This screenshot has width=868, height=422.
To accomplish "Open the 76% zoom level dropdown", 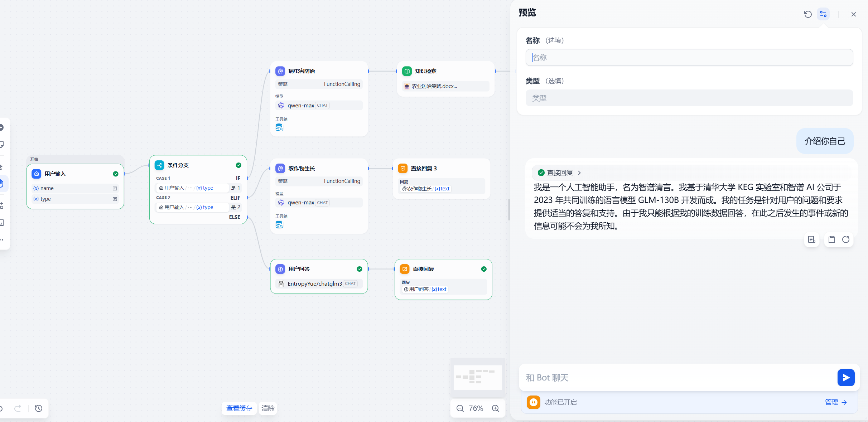I will pyautogui.click(x=476, y=408).
